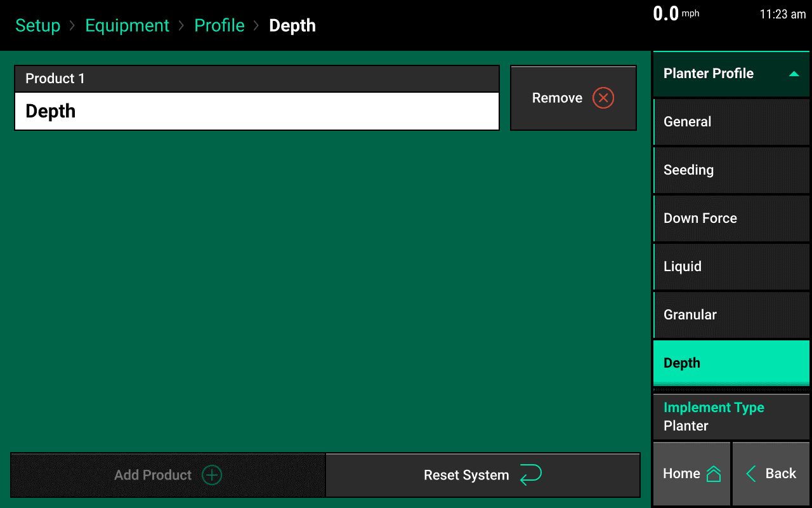Click the Reset System button label
812x508 pixels.
466,476
